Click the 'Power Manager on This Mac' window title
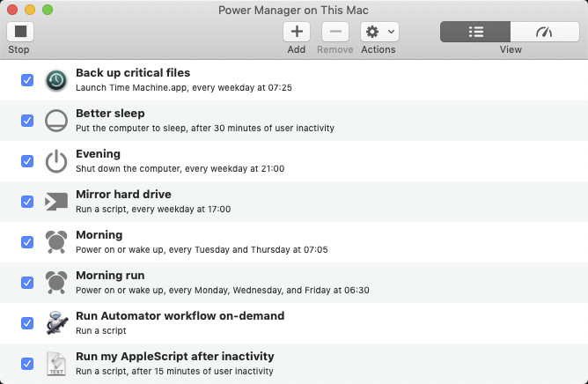588x384 pixels. (293, 11)
